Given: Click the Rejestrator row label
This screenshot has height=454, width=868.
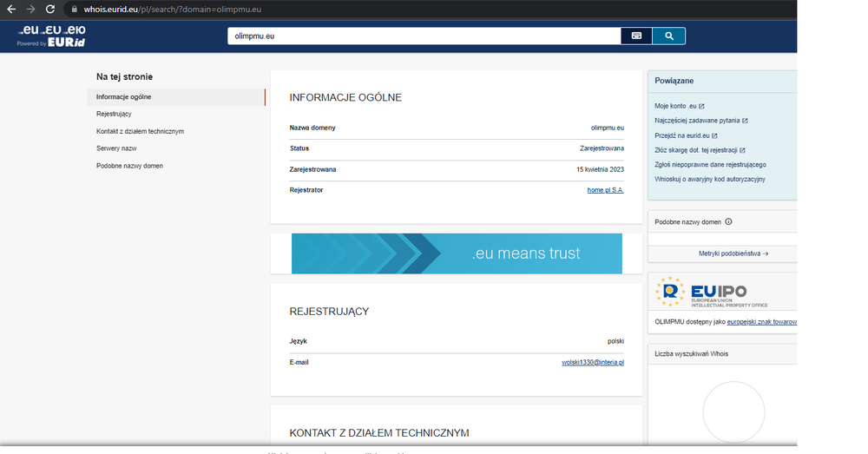Looking at the screenshot, I should [306, 190].
